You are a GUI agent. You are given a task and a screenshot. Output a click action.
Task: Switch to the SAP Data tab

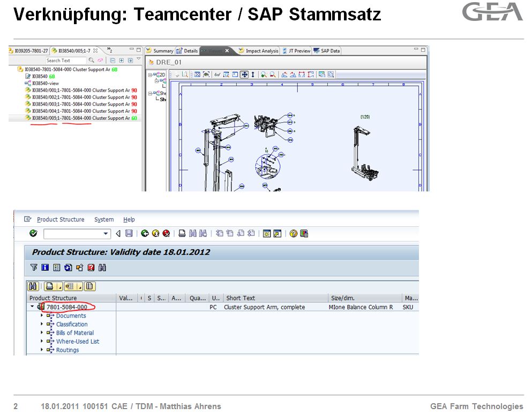(326, 50)
